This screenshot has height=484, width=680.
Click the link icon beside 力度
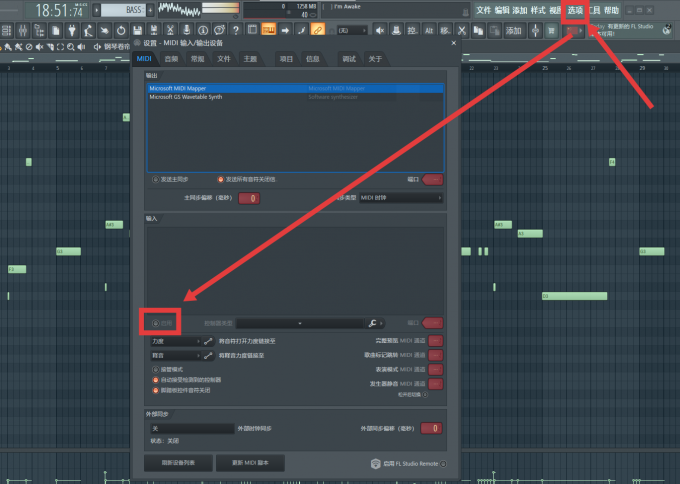[x=208, y=341]
